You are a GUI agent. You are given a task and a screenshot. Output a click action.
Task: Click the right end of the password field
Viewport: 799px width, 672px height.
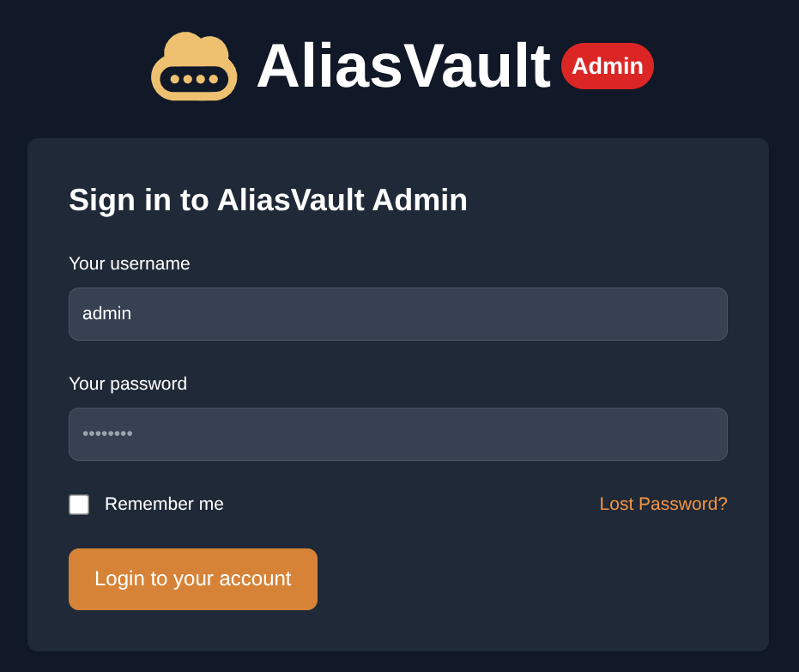coord(704,434)
